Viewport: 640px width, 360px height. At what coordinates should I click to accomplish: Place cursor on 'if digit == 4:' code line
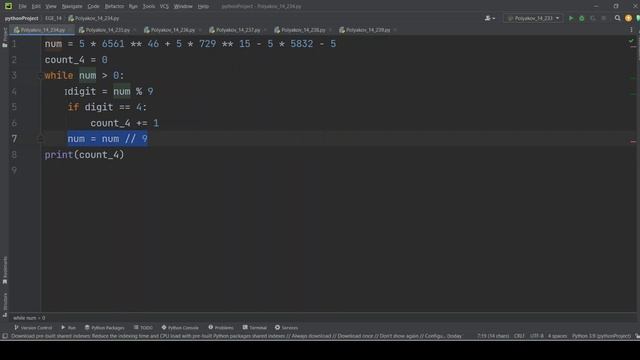click(107, 107)
